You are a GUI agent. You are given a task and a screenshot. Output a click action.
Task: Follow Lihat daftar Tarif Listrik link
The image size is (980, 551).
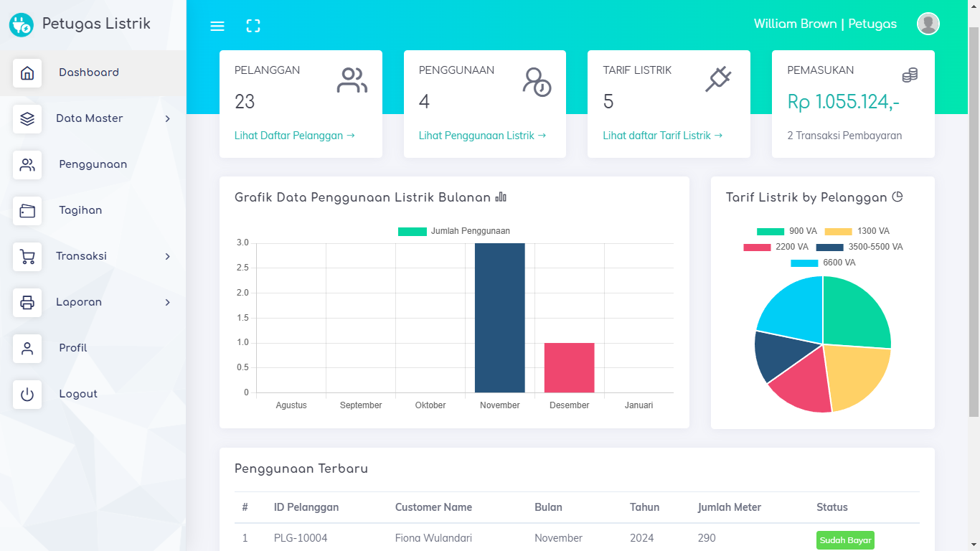pos(663,136)
